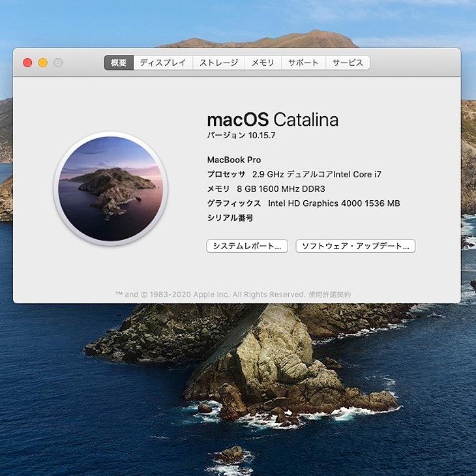This screenshot has width=476, height=476.
Task: Go to the メモリ tab
Action: [x=263, y=63]
